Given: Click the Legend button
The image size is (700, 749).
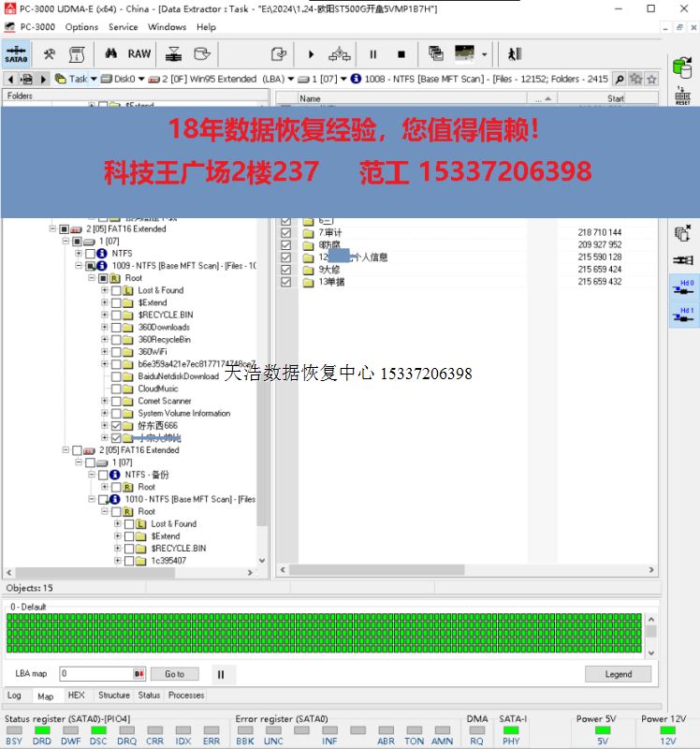Looking at the screenshot, I should coord(618,674).
